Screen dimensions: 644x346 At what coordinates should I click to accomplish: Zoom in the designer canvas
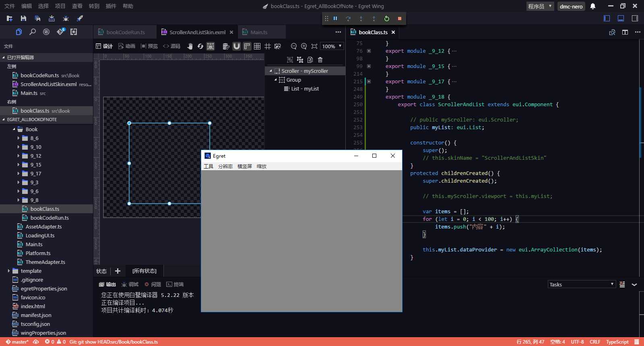[304, 46]
